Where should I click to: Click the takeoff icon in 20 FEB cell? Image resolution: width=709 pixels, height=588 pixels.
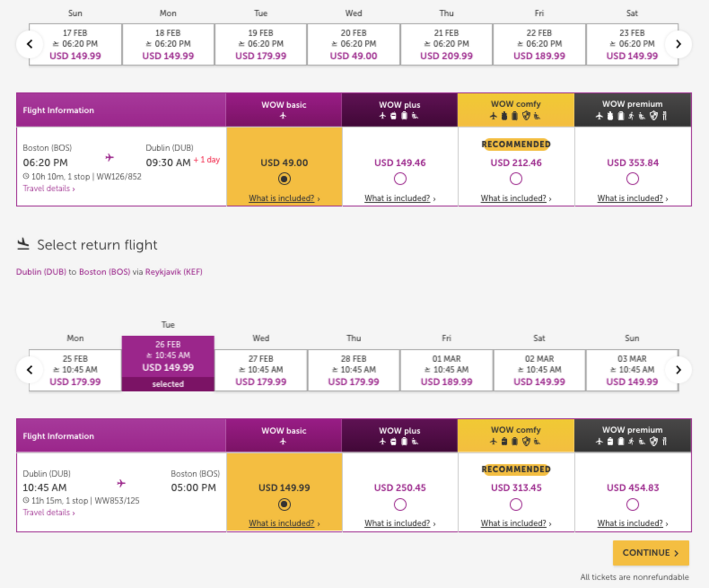[x=334, y=44]
